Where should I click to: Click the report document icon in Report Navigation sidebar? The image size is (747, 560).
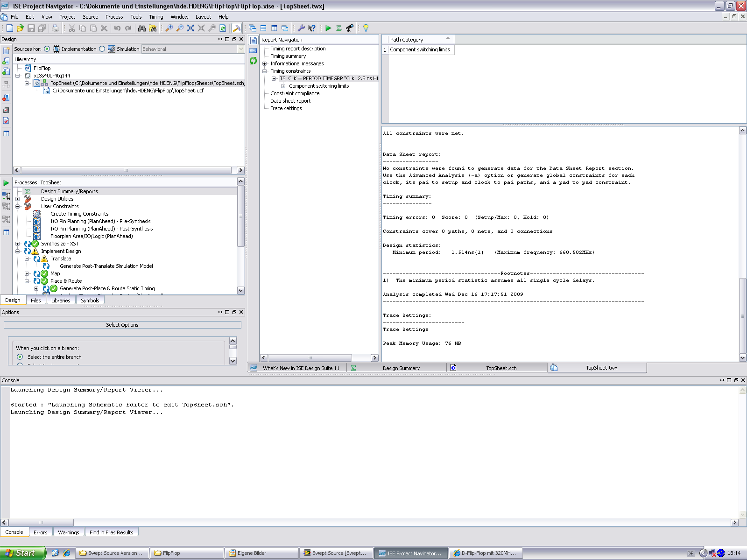pyautogui.click(x=253, y=40)
